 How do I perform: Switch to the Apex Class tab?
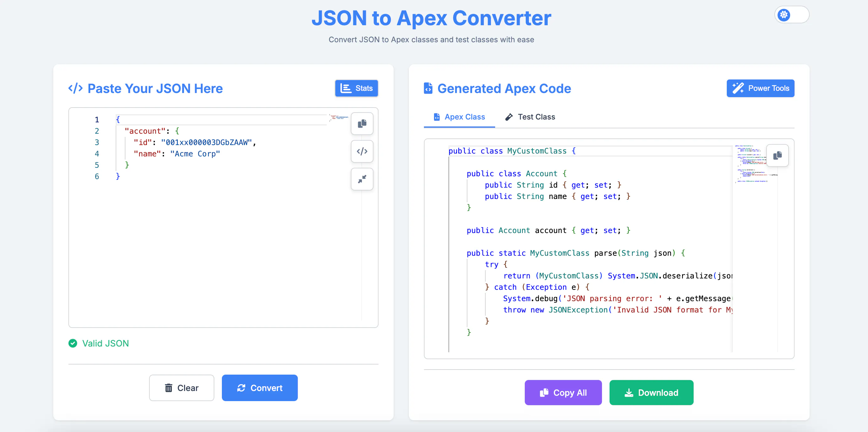click(459, 117)
